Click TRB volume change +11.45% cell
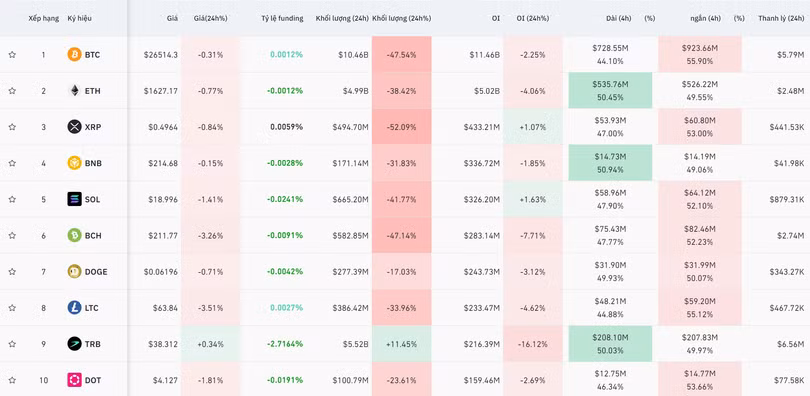 tap(401, 344)
